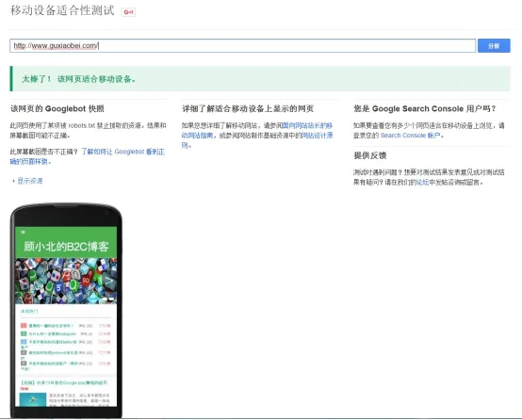Click the G+1 share button
Image resolution: width=522 pixels, height=420 pixels.
[x=128, y=12]
